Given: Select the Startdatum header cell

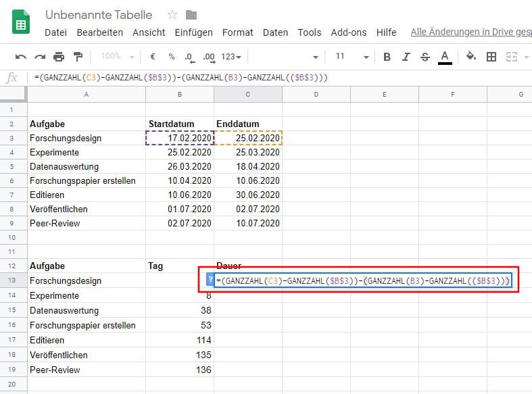Looking at the screenshot, I should pyautogui.click(x=180, y=124).
